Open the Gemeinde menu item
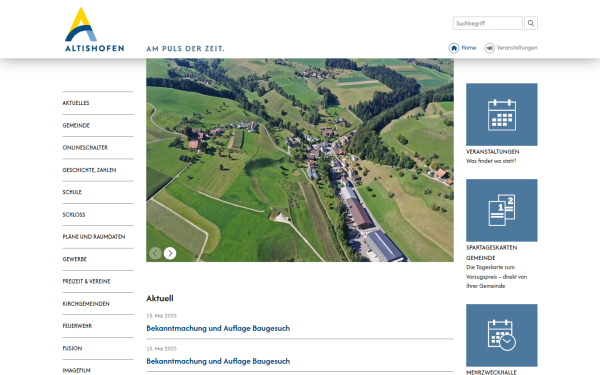This screenshot has height=375, width=600. [x=76, y=126]
